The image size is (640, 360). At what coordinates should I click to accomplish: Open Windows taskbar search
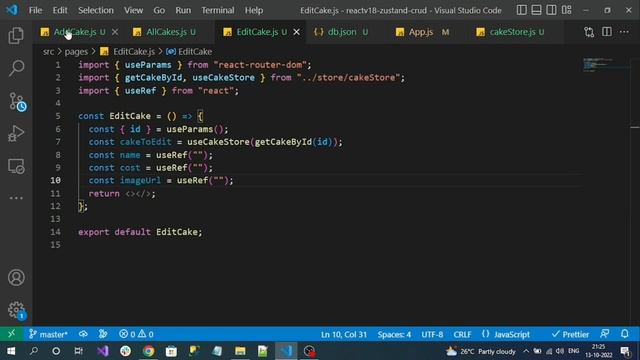click(x=34, y=351)
